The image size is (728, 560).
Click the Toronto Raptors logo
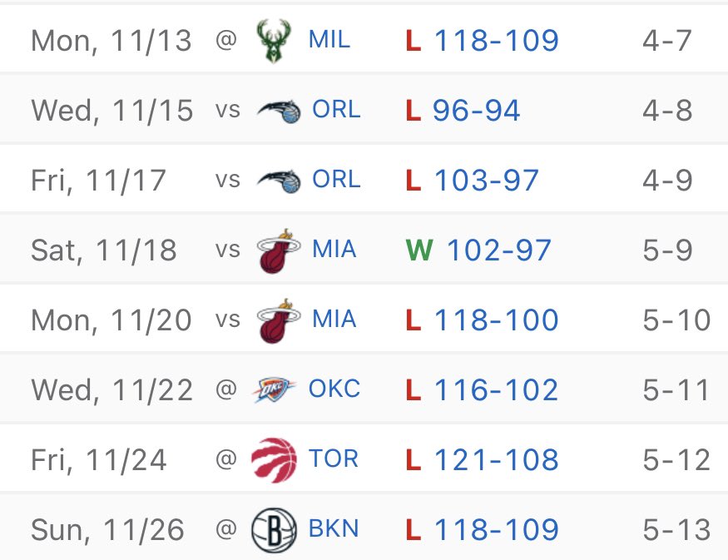point(274,459)
